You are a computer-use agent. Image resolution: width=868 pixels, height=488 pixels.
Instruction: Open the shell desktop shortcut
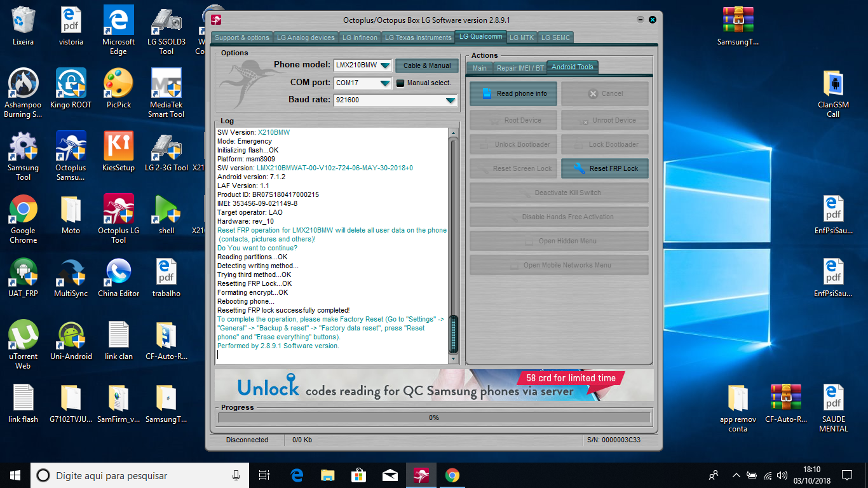point(166,214)
